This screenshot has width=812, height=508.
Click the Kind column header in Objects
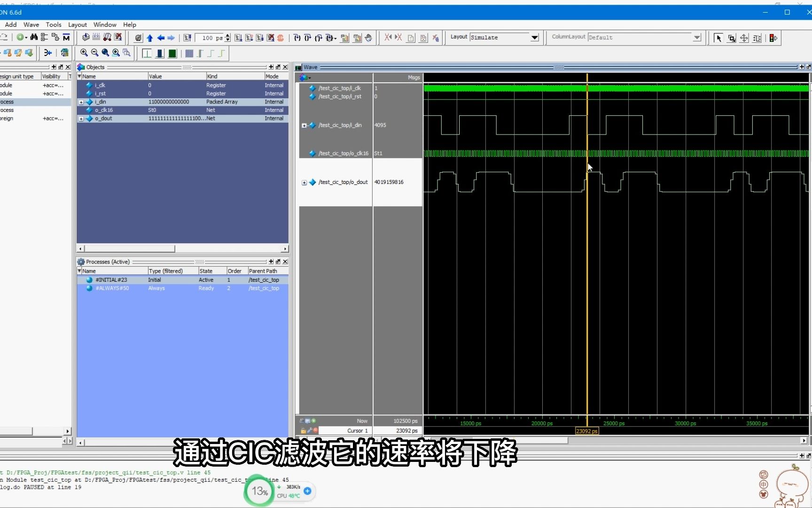pos(235,76)
